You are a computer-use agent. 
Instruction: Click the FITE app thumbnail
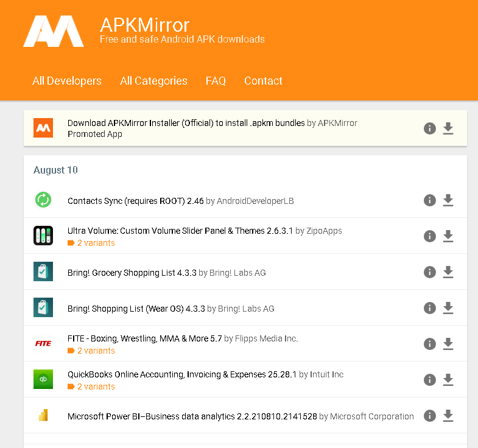coord(43,344)
